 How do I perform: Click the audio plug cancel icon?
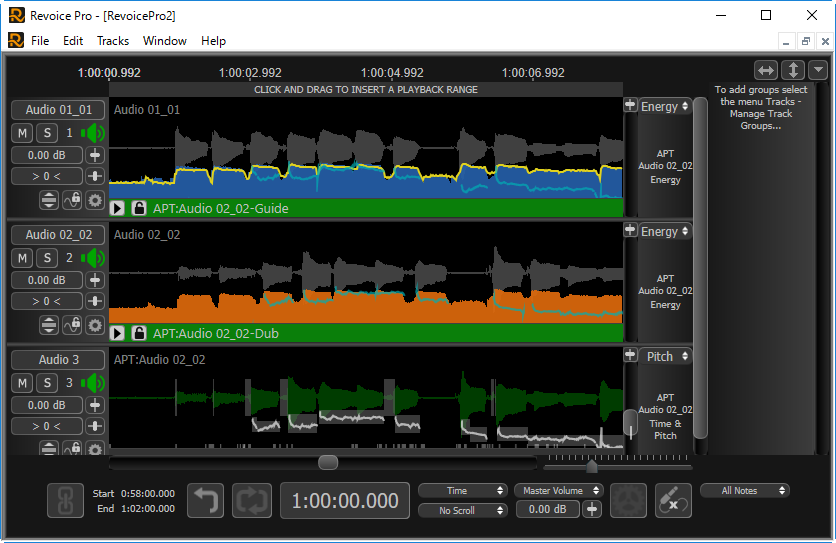673,500
